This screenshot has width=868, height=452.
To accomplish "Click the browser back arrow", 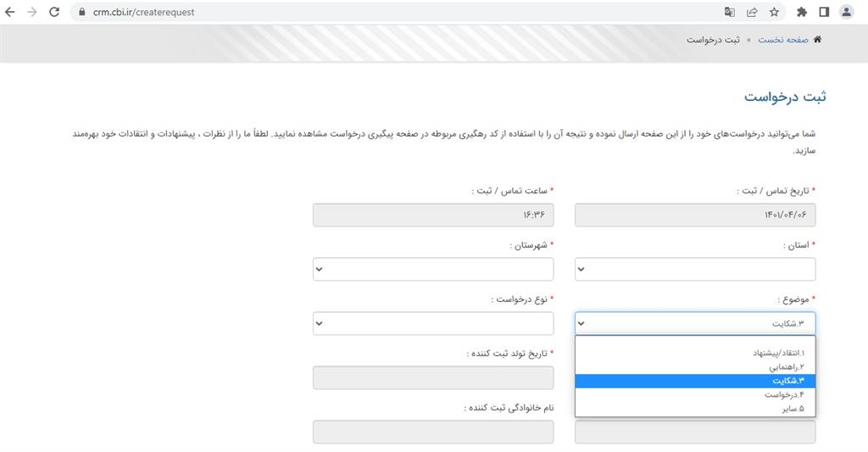I will click(10, 12).
